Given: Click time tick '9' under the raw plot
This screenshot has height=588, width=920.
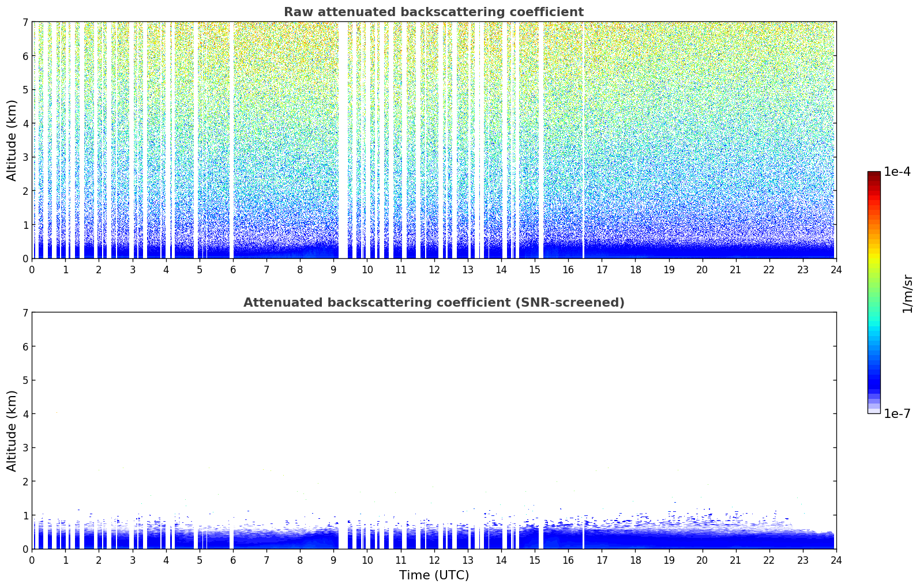Looking at the screenshot, I should coord(333,269).
